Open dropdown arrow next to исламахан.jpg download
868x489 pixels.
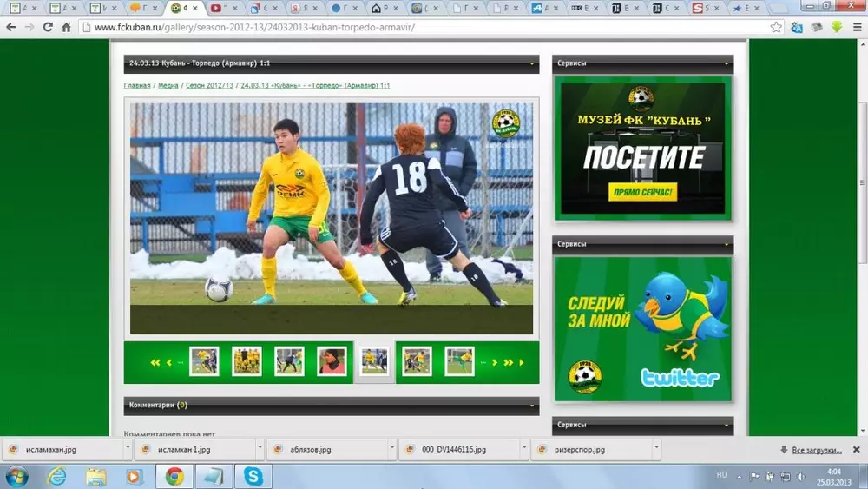coord(128,449)
